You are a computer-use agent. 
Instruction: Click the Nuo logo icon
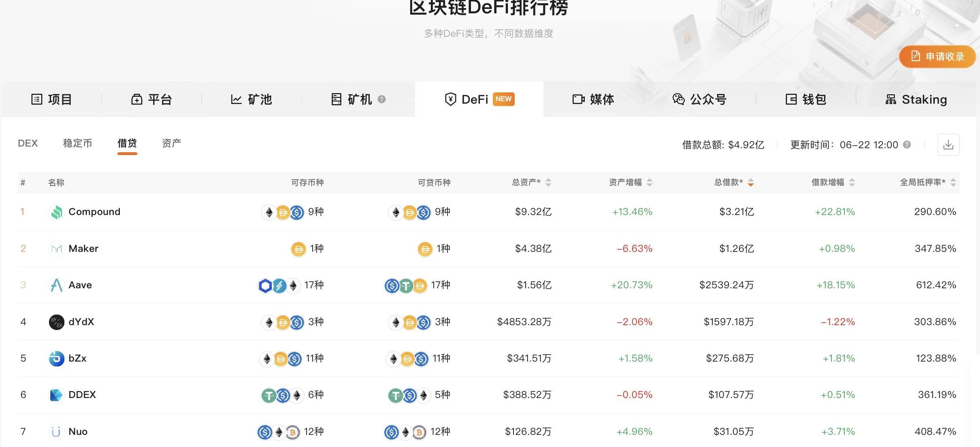point(56,432)
